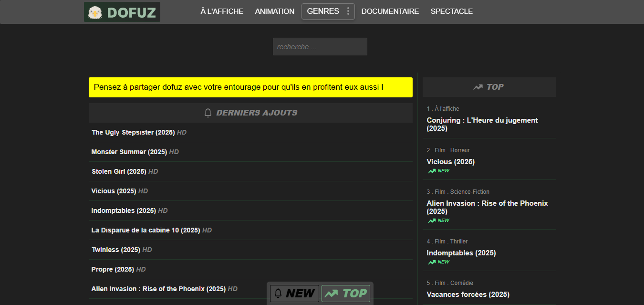Click the trending arrow icon in Top header
This screenshot has width=644, height=305.
click(x=478, y=87)
